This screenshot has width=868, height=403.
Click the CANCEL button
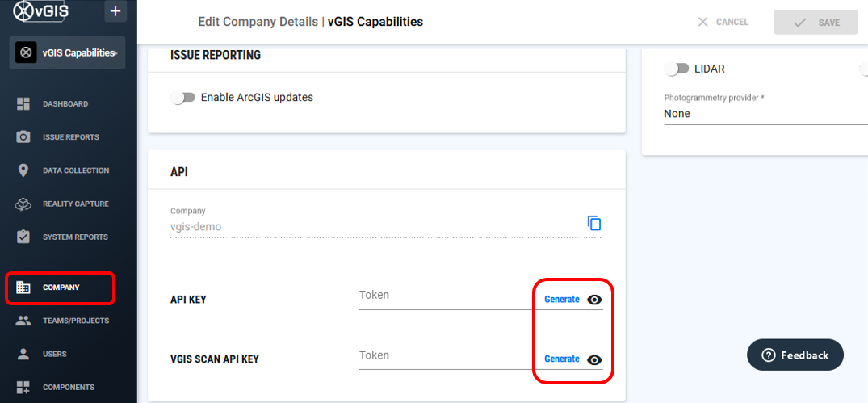click(x=723, y=22)
